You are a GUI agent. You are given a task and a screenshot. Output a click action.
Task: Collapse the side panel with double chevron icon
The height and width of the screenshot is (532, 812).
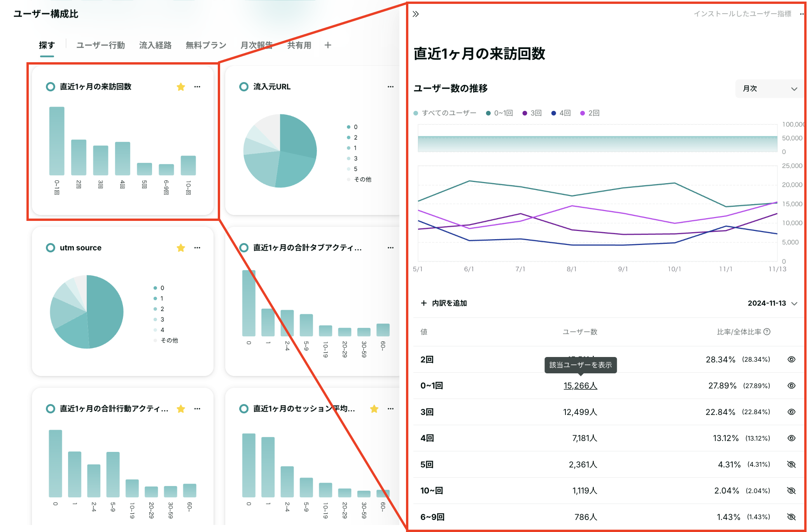(x=416, y=14)
